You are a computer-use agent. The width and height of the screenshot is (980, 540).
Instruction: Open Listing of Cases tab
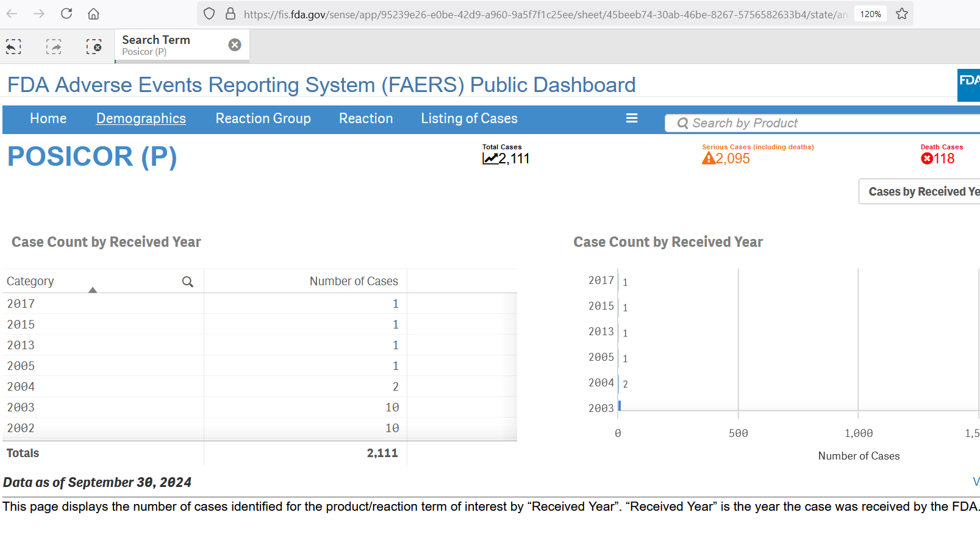(469, 119)
